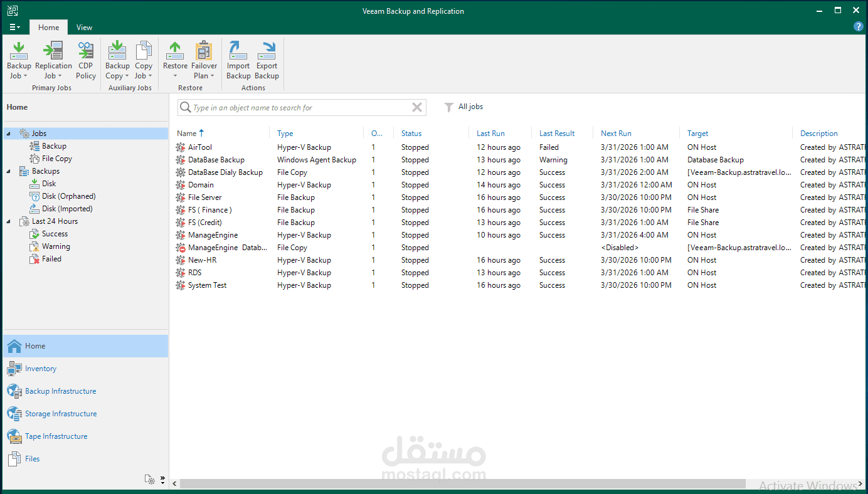Screen dimensions: 868x494
Task: Select the Warning node under Last 24 Hours
Action: pyautogui.click(x=50, y=246)
